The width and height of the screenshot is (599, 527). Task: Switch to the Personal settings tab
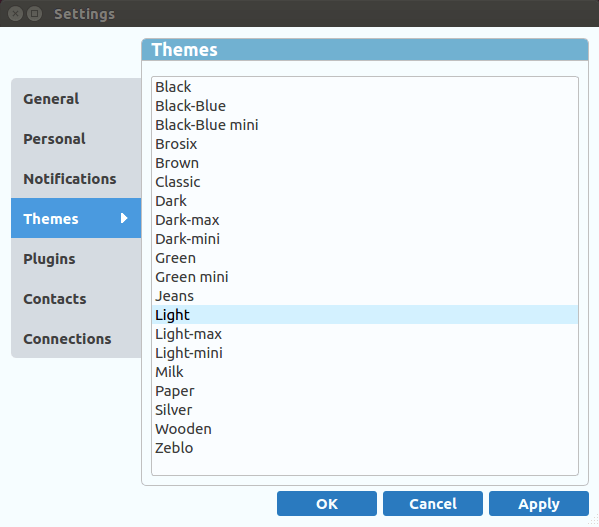[x=76, y=139]
